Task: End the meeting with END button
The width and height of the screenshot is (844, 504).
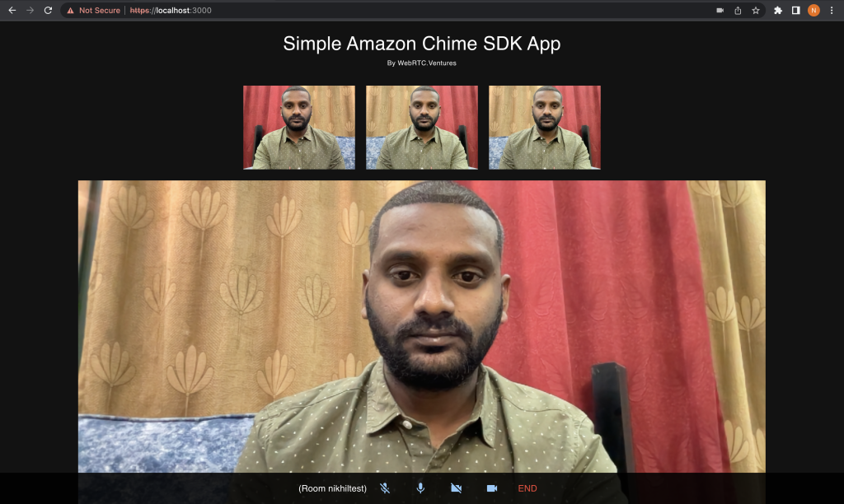Action: pos(527,488)
